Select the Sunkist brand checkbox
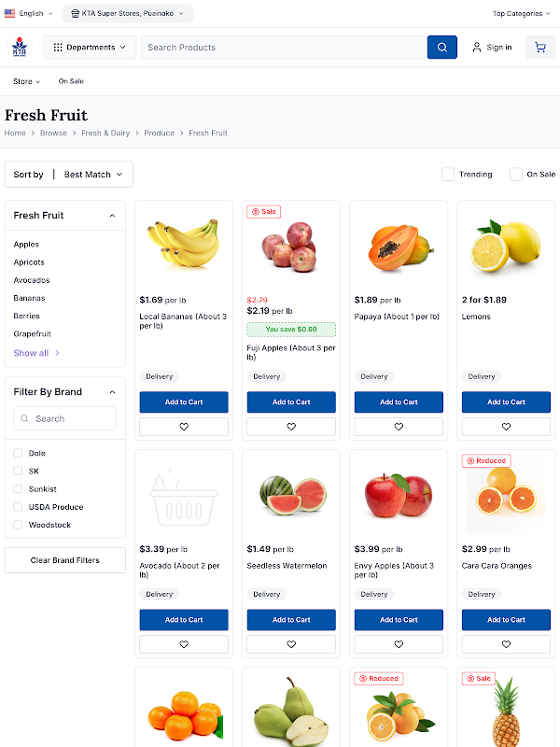Image resolution: width=560 pixels, height=747 pixels. pyautogui.click(x=18, y=489)
